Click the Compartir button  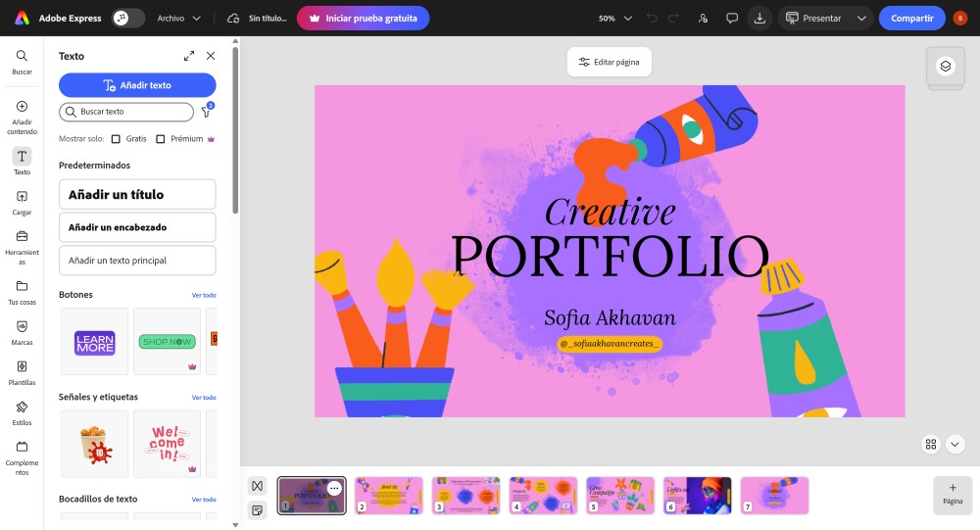coord(911,19)
